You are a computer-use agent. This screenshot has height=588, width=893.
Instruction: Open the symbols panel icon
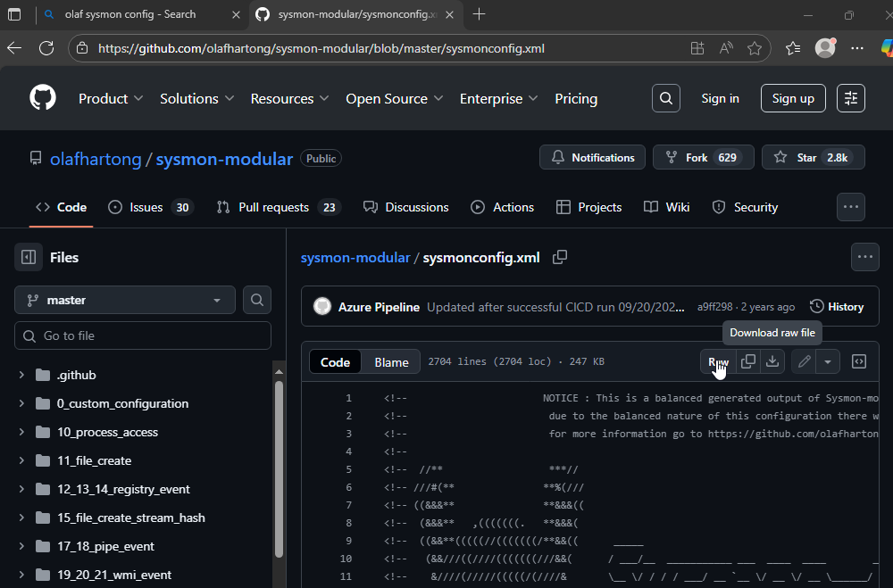(x=859, y=361)
